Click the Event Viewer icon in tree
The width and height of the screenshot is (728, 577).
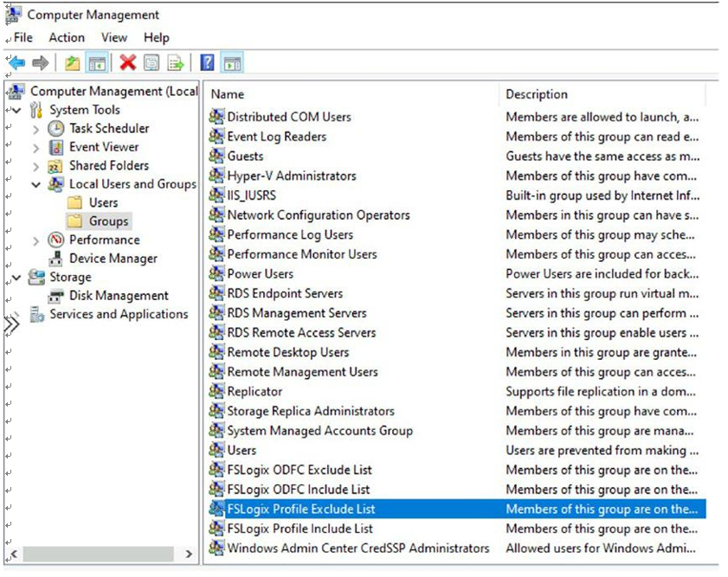click(x=55, y=148)
